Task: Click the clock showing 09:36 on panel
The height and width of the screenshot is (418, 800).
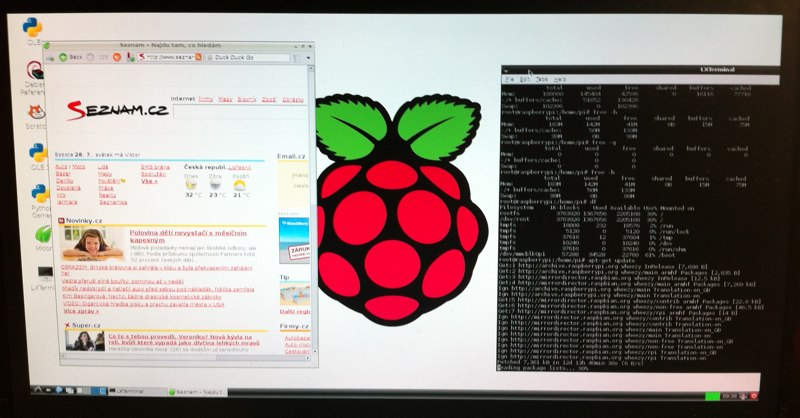Action: click(730, 396)
